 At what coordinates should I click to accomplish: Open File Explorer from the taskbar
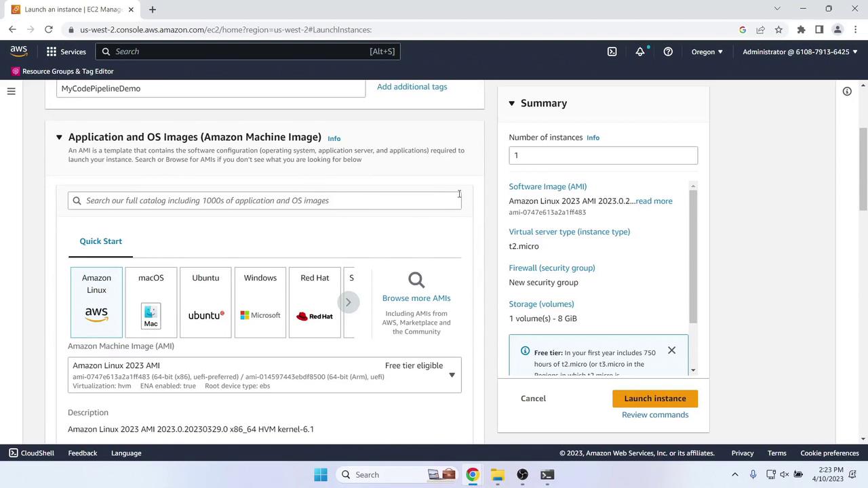498,474
